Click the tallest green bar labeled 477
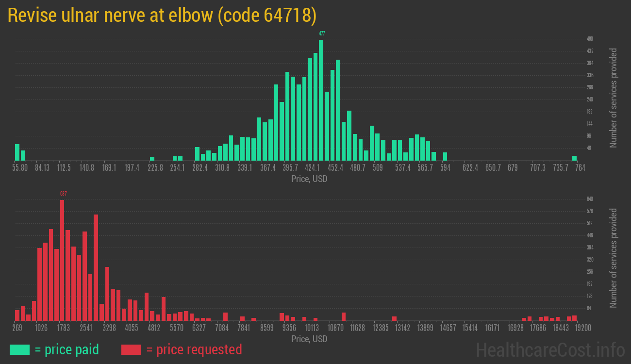This screenshot has width=631, height=364. (x=321, y=100)
